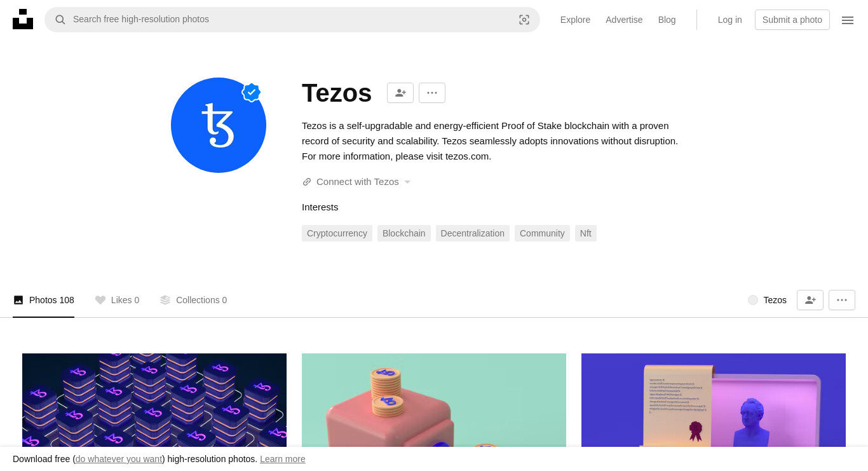The height and width of the screenshot is (471, 868).
Task: Open the hamburger menu icon
Action: click(848, 20)
